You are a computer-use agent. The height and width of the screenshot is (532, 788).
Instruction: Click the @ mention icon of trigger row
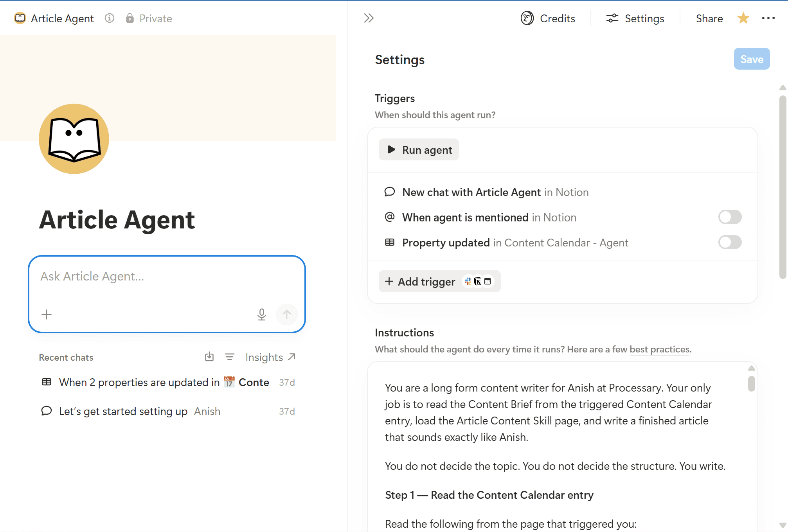click(x=390, y=217)
